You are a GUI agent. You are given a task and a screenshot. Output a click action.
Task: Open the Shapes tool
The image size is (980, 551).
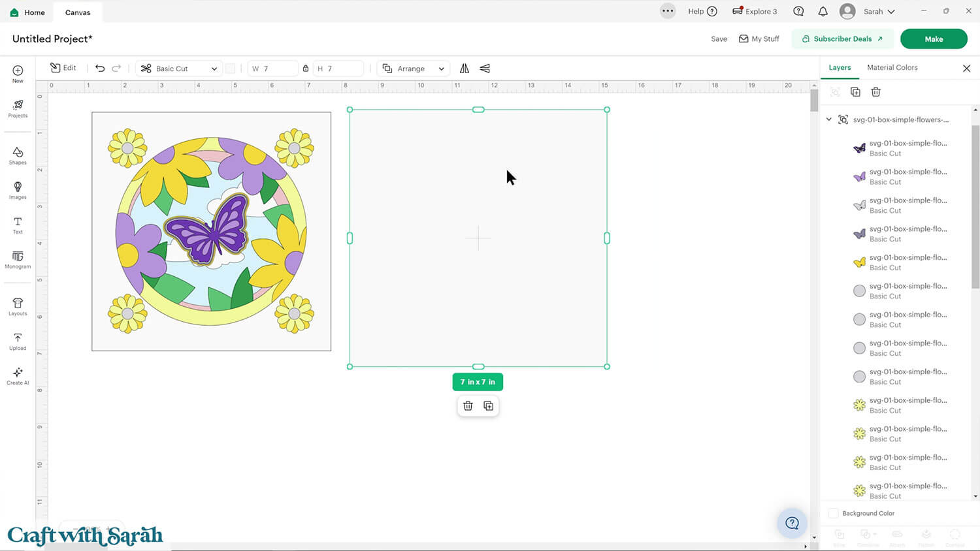click(x=18, y=155)
